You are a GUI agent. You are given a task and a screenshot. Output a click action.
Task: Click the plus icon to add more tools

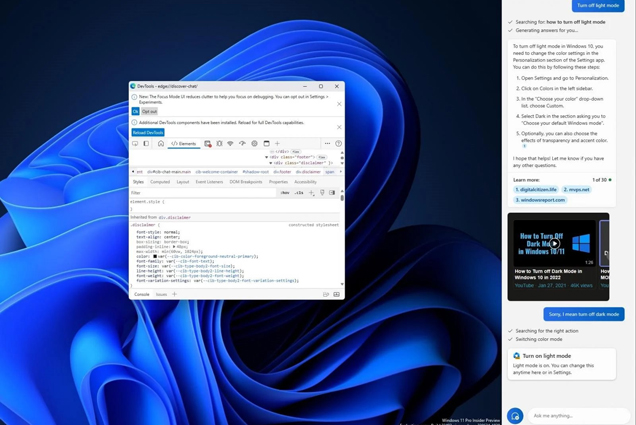pos(277,144)
